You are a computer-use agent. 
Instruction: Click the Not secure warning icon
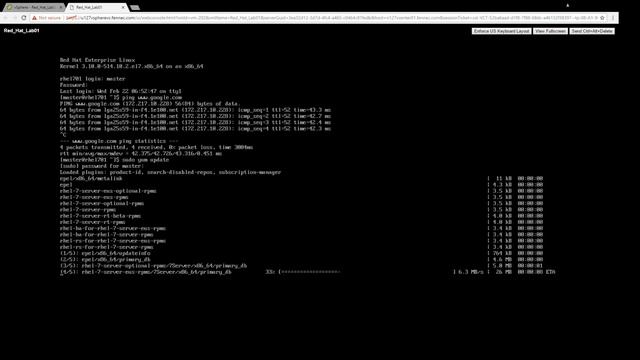(x=34, y=18)
